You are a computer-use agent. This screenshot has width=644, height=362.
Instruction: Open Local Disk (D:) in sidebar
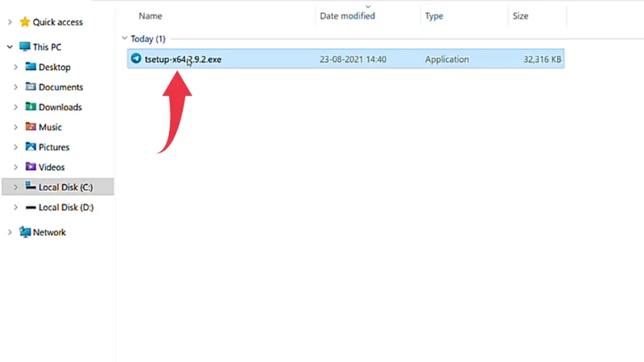(66, 208)
